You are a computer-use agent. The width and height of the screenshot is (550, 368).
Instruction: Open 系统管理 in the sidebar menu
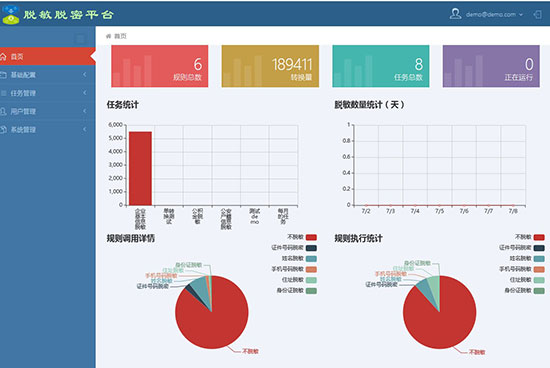click(x=48, y=129)
